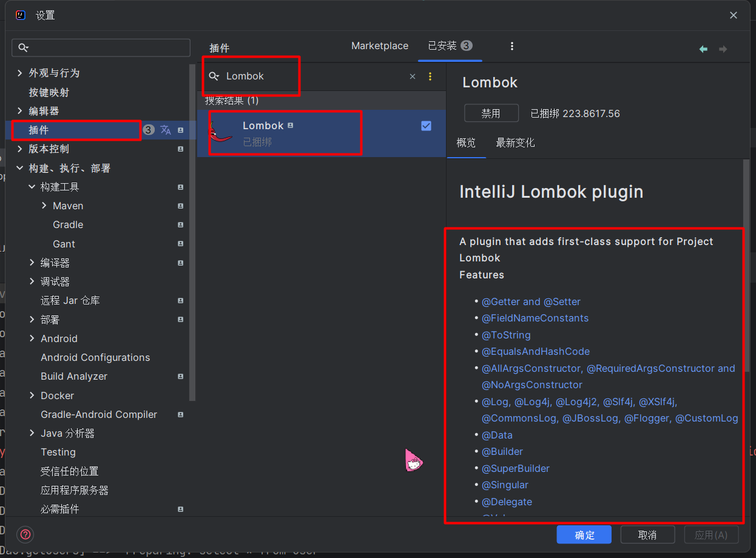Viewport: 756px width, 558px height.
Task: Open the @Delegate link
Action: click(x=507, y=502)
